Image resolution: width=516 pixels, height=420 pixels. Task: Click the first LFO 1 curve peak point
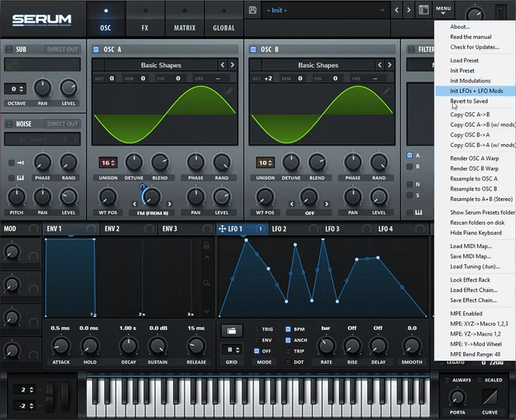click(x=246, y=240)
